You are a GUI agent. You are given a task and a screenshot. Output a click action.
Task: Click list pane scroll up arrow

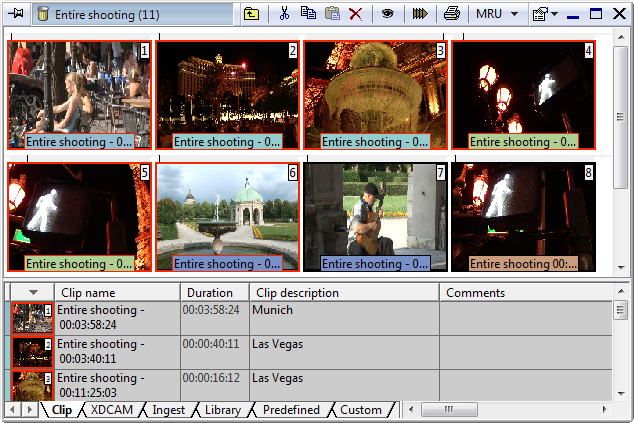(621, 291)
